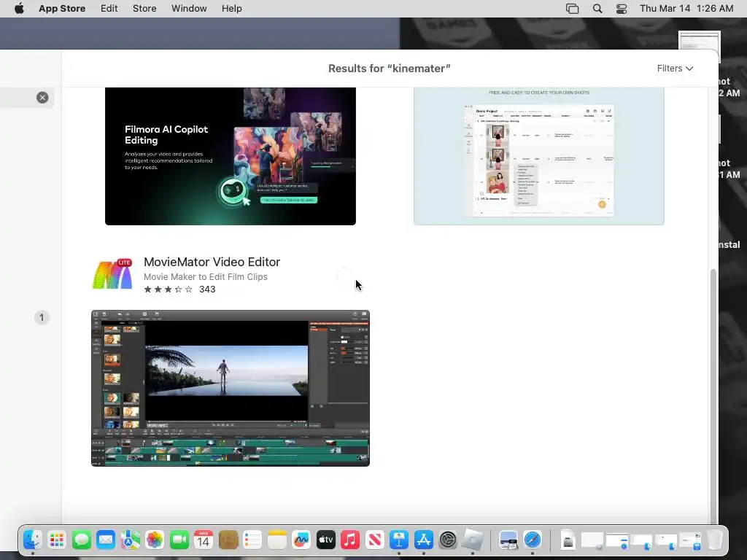Launch Photos from the dock
747x560 pixels.
tap(155, 540)
